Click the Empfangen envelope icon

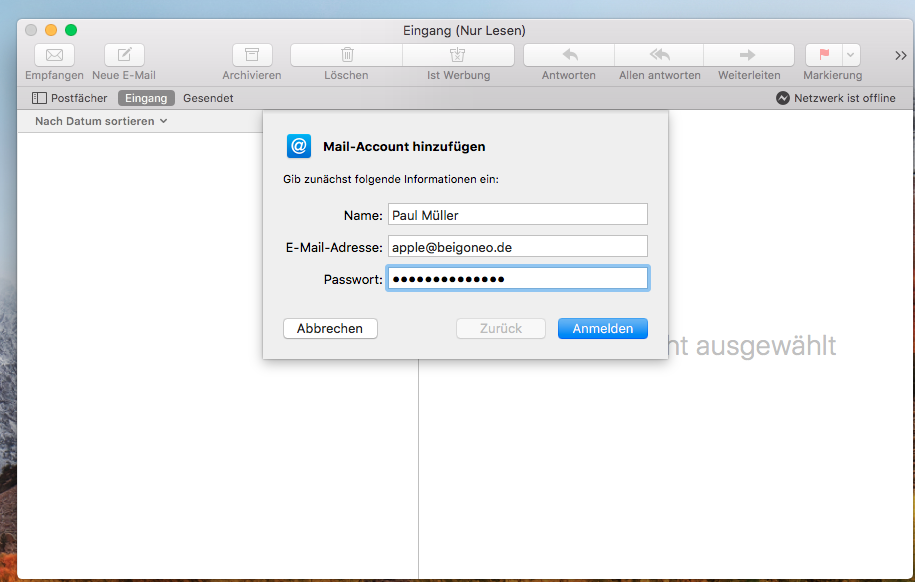(x=54, y=55)
